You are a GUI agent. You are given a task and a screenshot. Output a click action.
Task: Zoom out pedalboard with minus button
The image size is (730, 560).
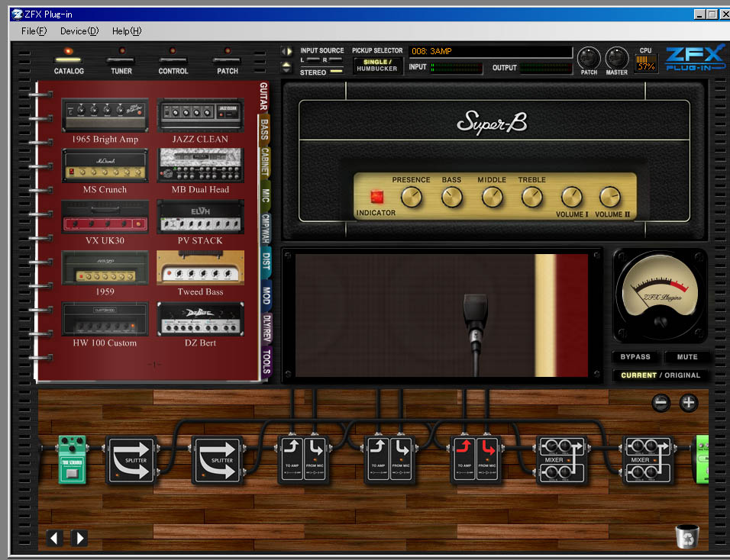pyautogui.click(x=661, y=403)
